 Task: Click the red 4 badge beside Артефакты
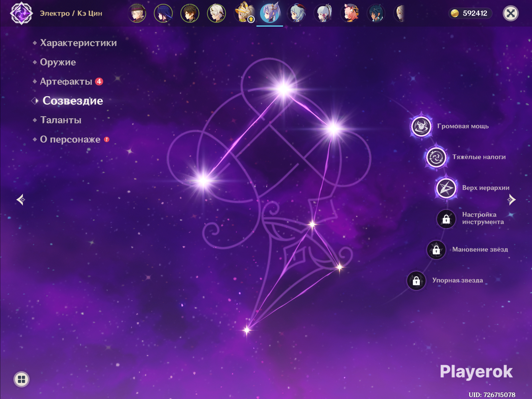(x=99, y=81)
